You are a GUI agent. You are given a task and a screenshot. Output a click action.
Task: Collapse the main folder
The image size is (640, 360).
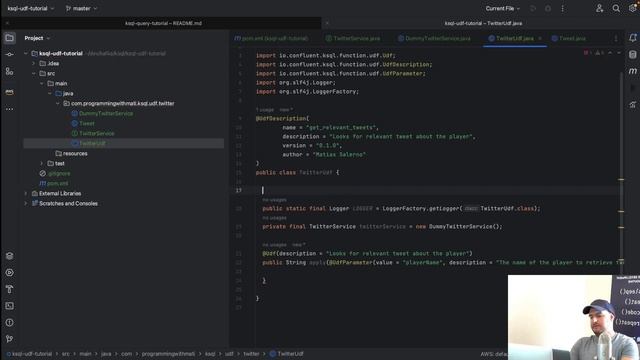point(42,84)
